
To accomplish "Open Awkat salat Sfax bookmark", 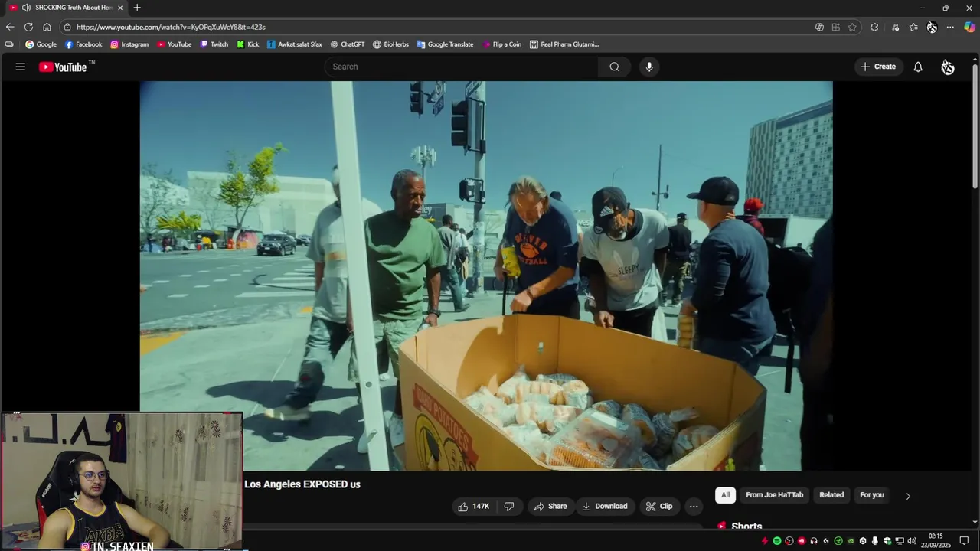I will (x=295, y=44).
